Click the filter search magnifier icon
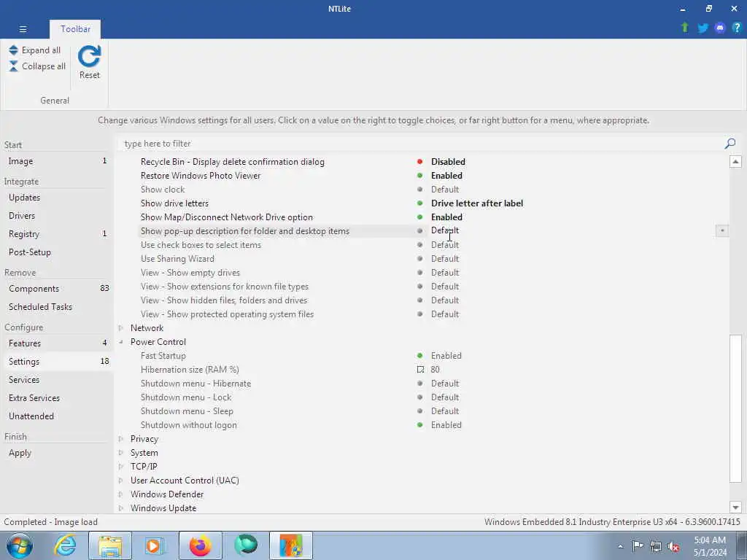The image size is (747, 560). tap(729, 144)
